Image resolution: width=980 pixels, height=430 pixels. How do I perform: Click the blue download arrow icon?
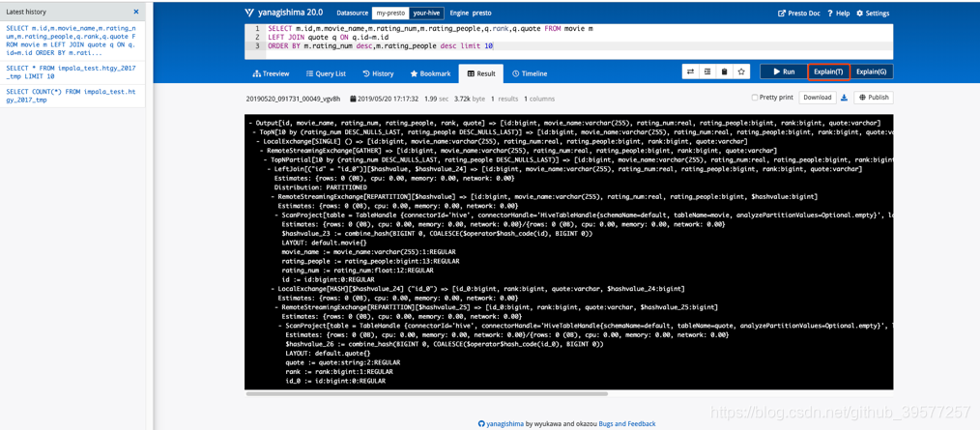[x=844, y=98]
